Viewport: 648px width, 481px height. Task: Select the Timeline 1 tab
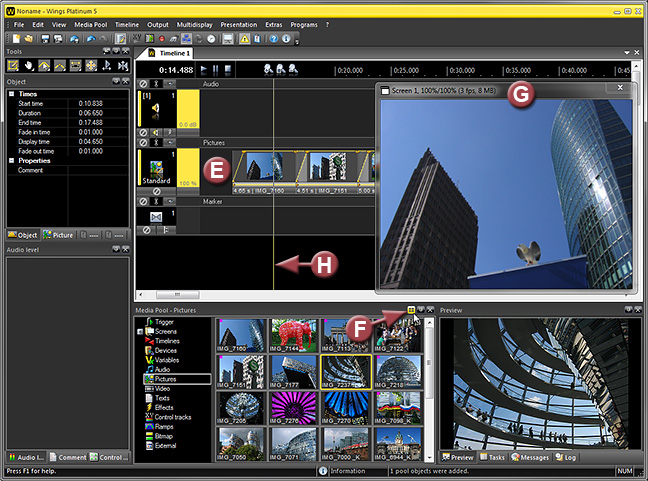[x=170, y=53]
